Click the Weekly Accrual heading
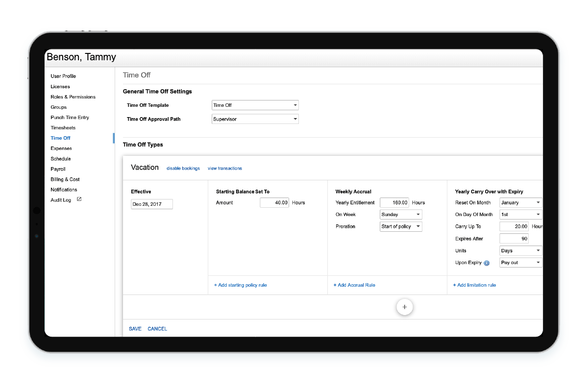Viewport: 588px width, 392px height. 353,192
